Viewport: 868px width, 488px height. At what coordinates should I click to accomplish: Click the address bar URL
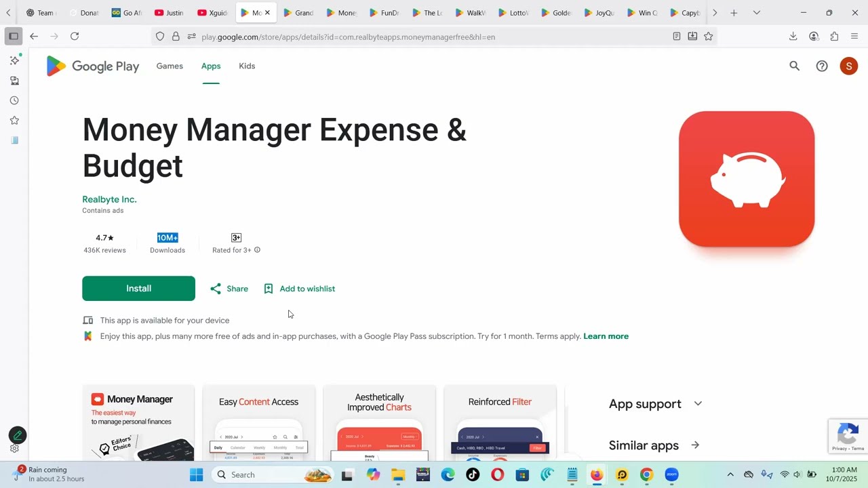click(x=348, y=37)
